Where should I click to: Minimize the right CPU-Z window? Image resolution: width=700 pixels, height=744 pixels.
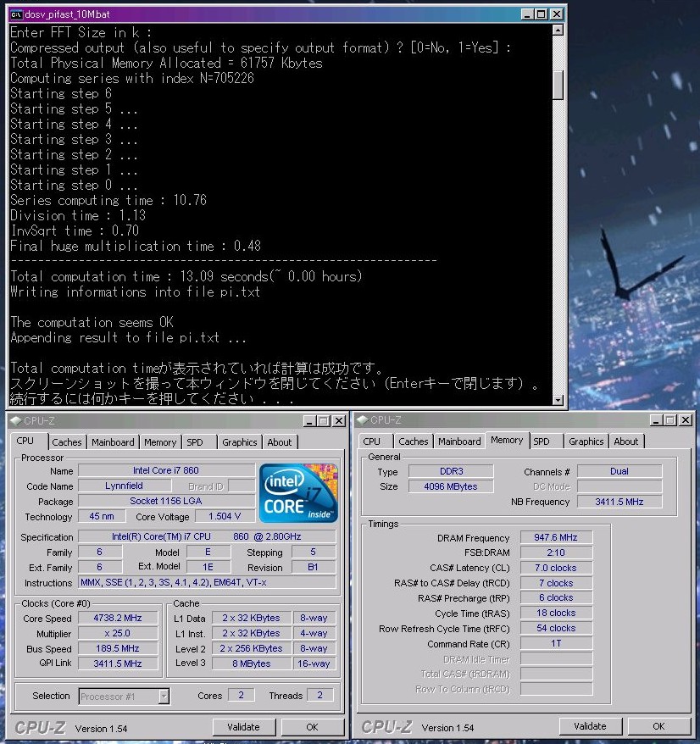pos(656,420)
